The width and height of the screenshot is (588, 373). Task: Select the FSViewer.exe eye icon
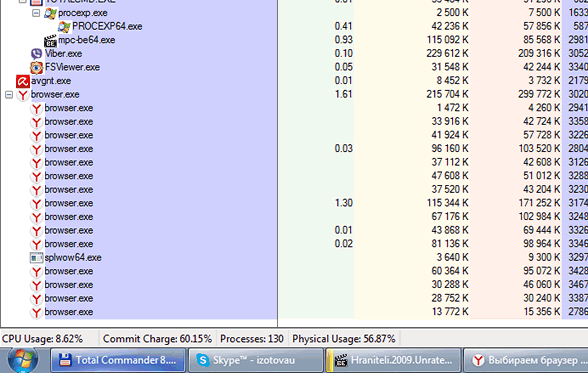pyautogui.click(x=36, y=67)
